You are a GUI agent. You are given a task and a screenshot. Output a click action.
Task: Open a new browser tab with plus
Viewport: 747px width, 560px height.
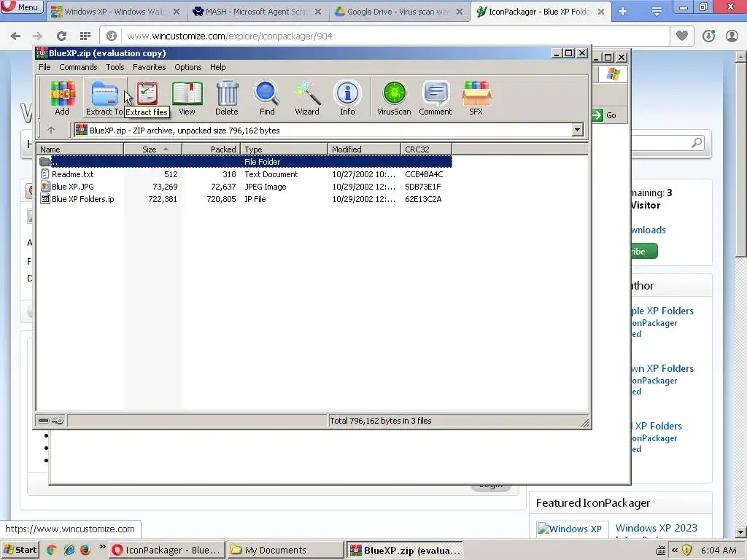[x=622, y=12]
